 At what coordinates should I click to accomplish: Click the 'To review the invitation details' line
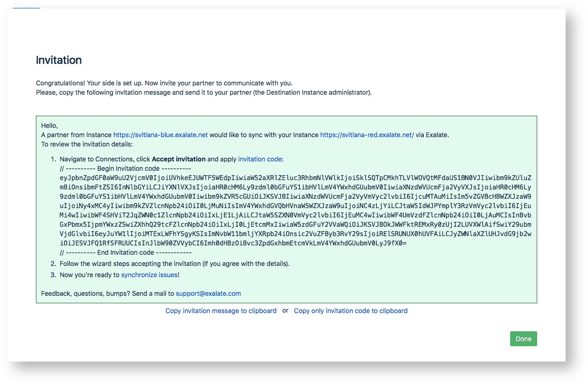pyautogui.click(x=87, y=144)
